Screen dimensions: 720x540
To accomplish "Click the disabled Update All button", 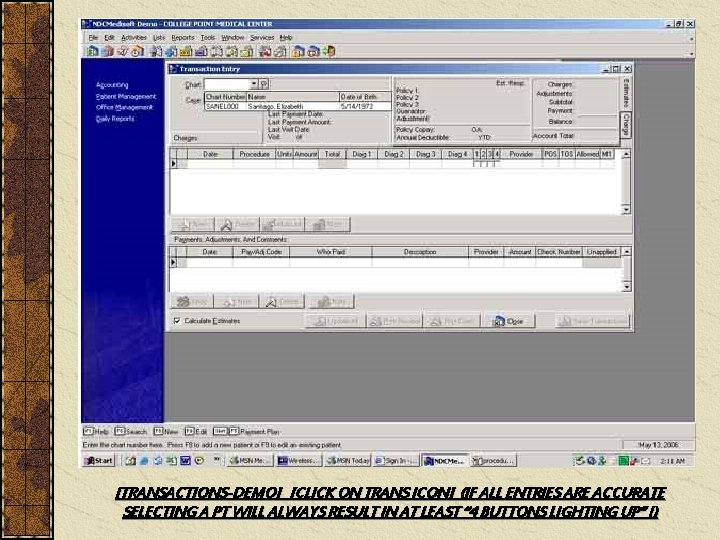I will click(x=335, y=321).
